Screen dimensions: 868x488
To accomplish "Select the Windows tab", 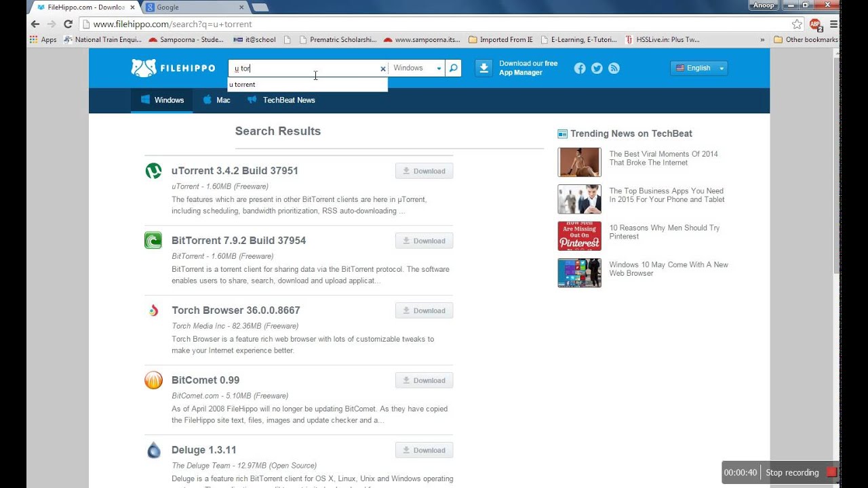I will coord(162,100).
